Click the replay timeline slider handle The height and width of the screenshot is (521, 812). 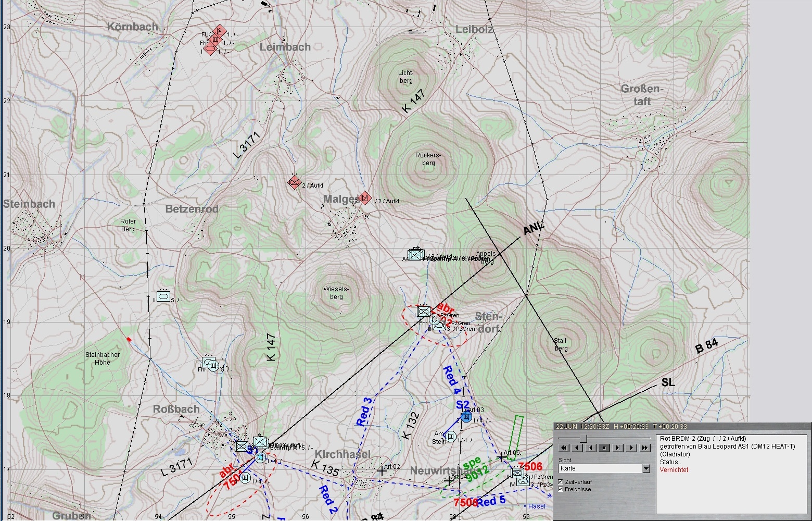[583, 439]
